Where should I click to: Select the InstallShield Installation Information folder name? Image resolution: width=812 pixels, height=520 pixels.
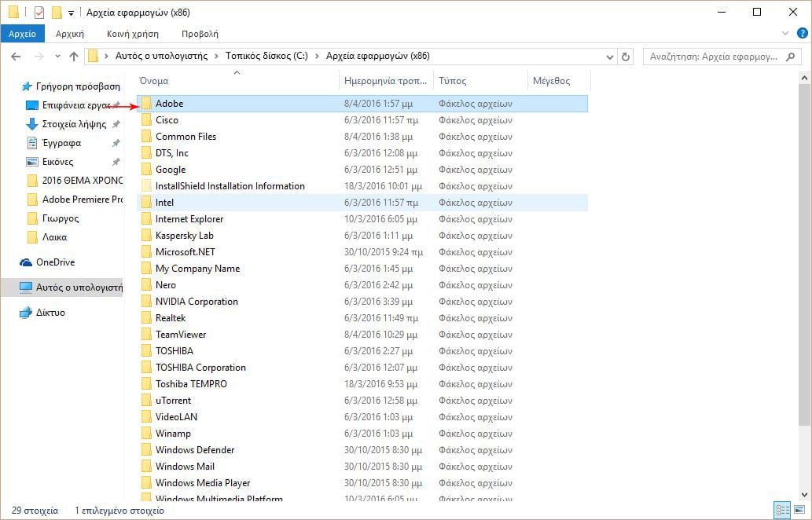(x=230, y=186)
